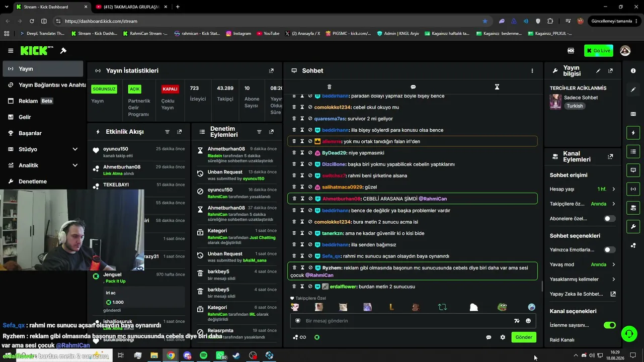
Task: Click the Turkish language tag
Action: pyautogui.click(x=575, y=106)
